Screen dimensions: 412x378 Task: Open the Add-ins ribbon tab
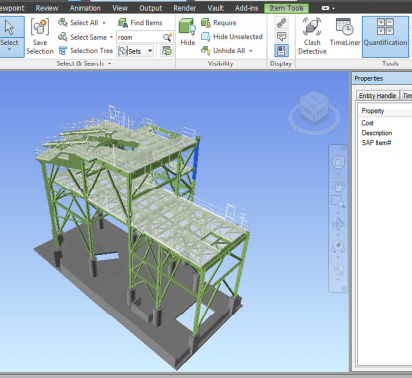tap(246, 8)
